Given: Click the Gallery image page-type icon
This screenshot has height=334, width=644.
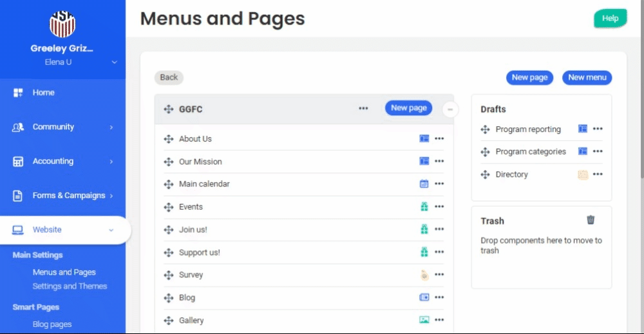Looking at the screenshot, I should (x=424, y=320).
